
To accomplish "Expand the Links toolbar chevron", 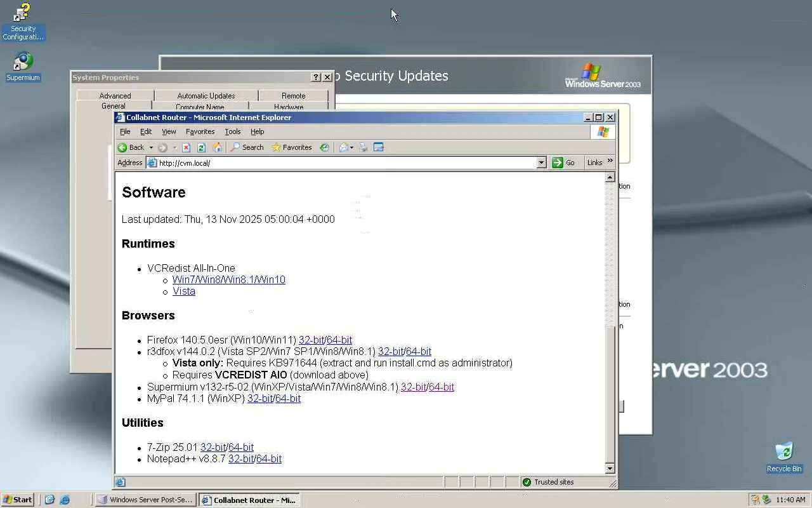I will (x=610, y=161).
